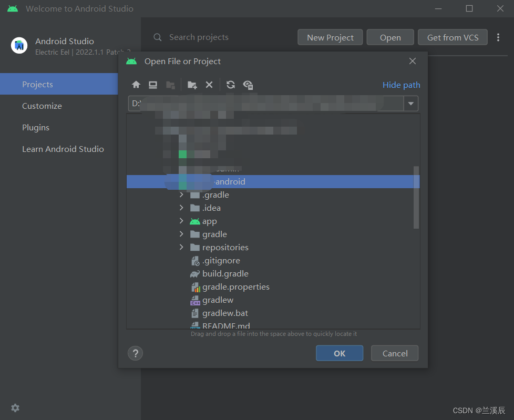Click the Get from VCS button
Screen dimensions: 514x420
point(453,37)
